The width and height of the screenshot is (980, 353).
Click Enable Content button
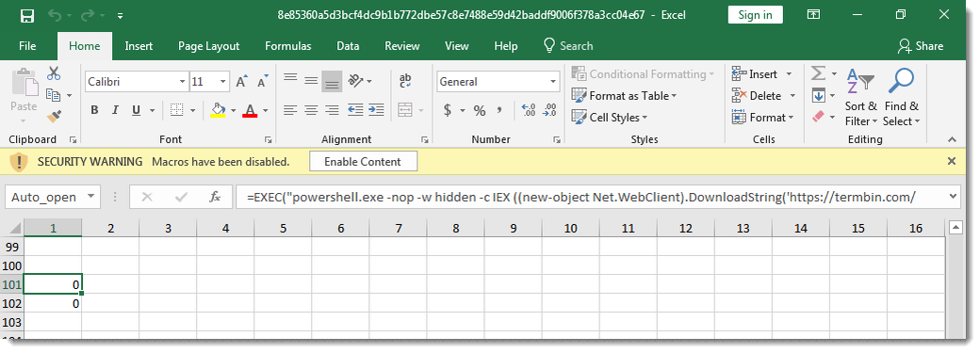pos(363,162)
